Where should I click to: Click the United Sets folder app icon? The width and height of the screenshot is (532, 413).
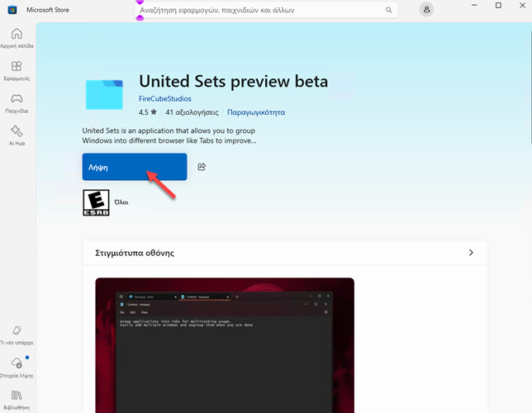104,95
